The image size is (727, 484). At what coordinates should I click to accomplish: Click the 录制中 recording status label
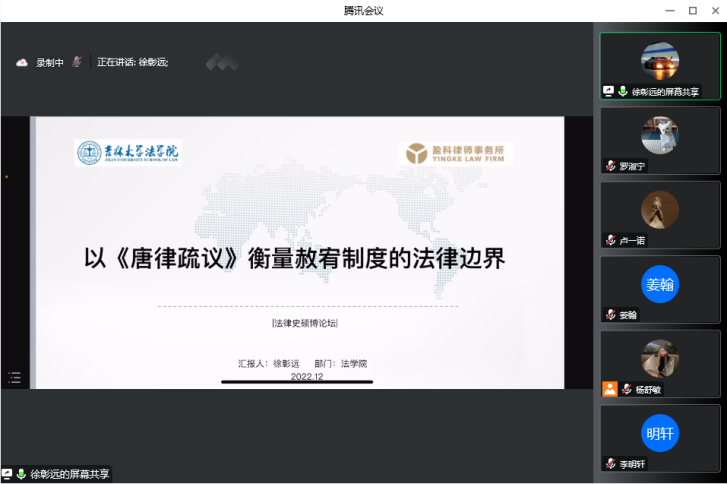point(50,62)
